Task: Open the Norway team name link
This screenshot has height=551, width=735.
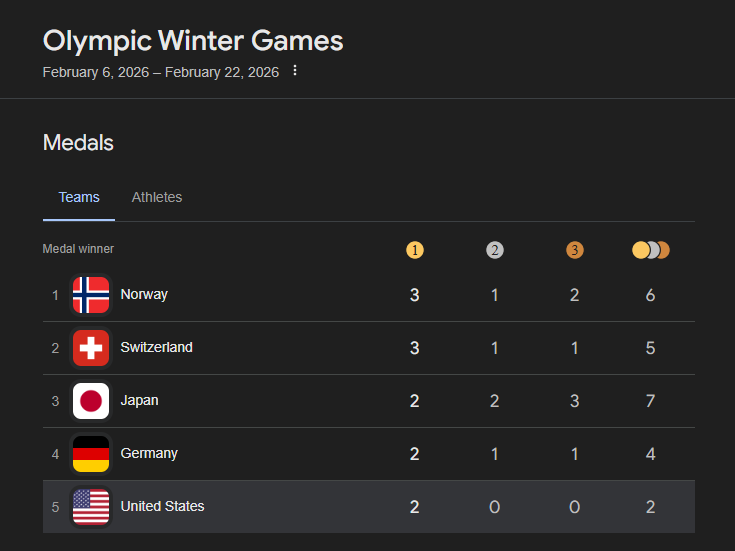Action: coord(144,295)
